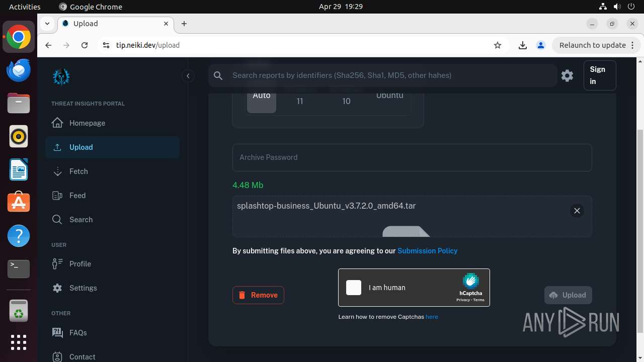This screenshot has width=644, height=362.
Task: Click the Upload submit button
Action: pyautogui.click(x=568, y=295)
